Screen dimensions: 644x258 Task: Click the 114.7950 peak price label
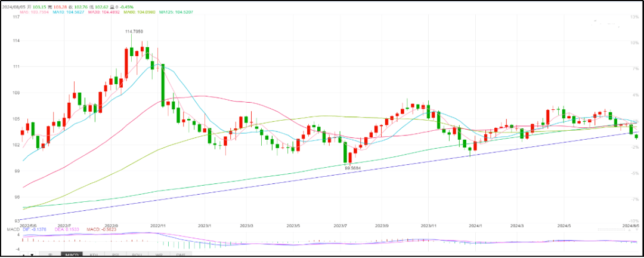click(134, 31)
